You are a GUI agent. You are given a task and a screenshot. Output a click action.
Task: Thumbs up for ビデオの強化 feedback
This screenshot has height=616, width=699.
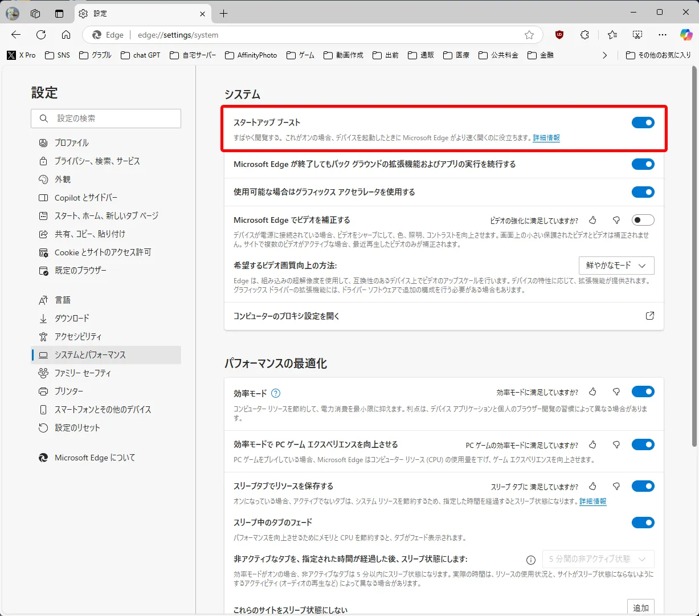click(x=592, y=220)
